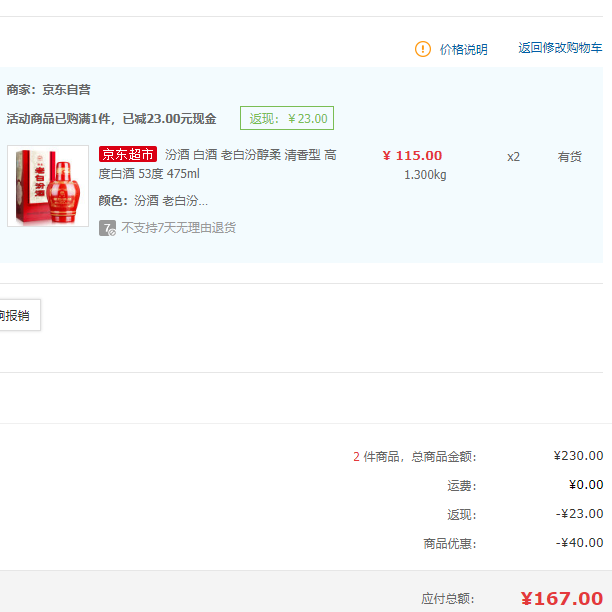Click the -¥23.00 cashback value

(x=580, y=514)
